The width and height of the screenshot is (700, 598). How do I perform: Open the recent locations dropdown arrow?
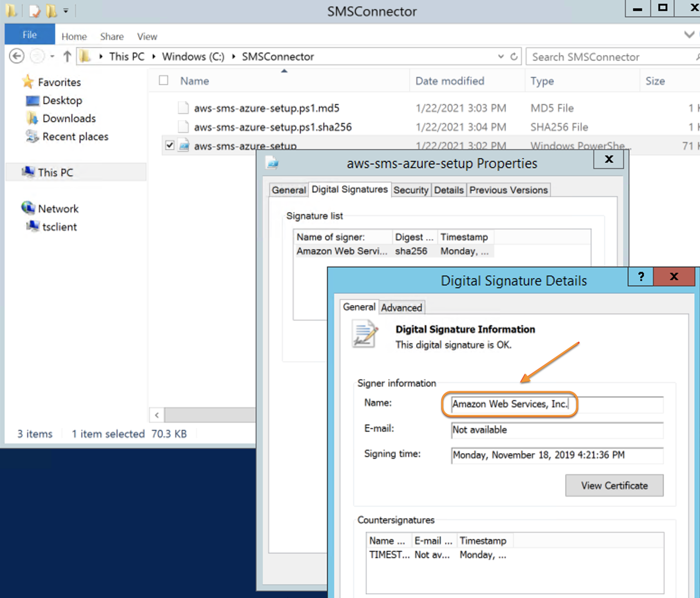52,56
